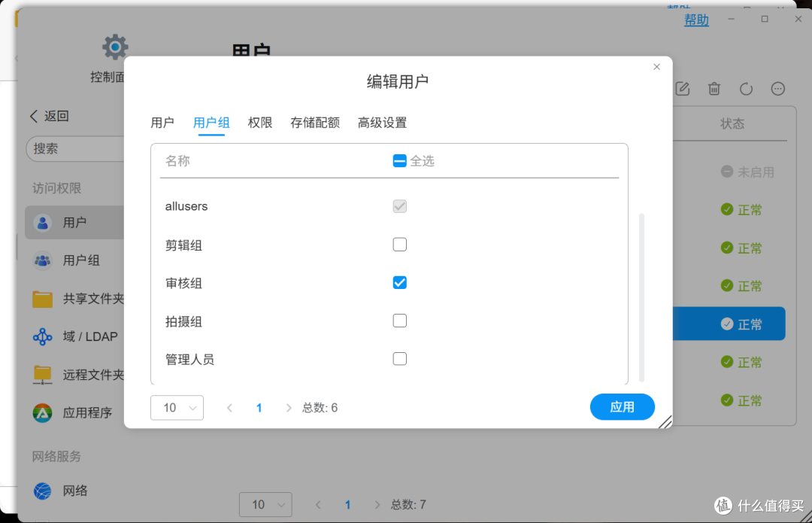Viewport: 812px width, 523px height.
Task: Open the 高级设置 tab
Action: pyautogui.click(x=382, y=123)
